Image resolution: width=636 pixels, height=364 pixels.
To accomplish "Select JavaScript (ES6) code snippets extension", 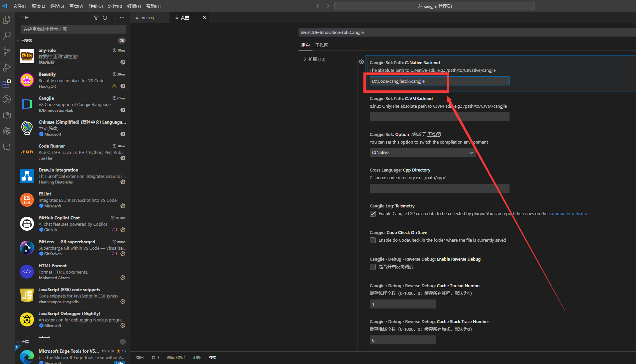I will 72,296.
